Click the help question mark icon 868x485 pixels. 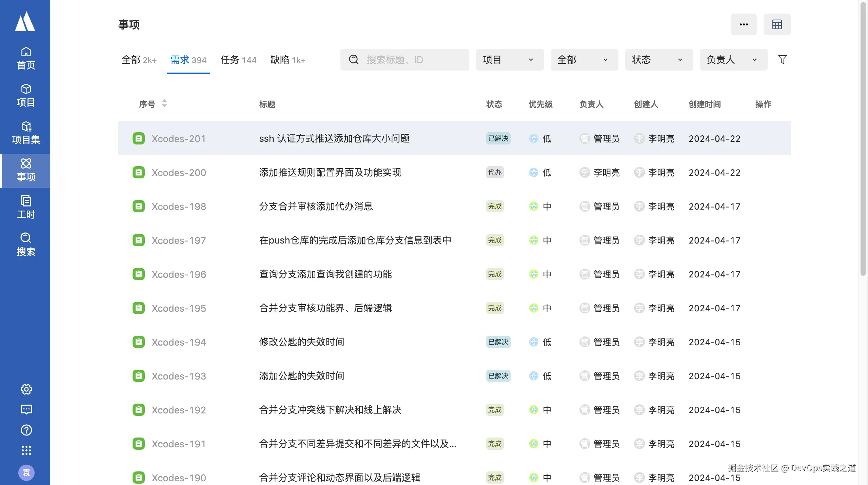pos(26,430)
